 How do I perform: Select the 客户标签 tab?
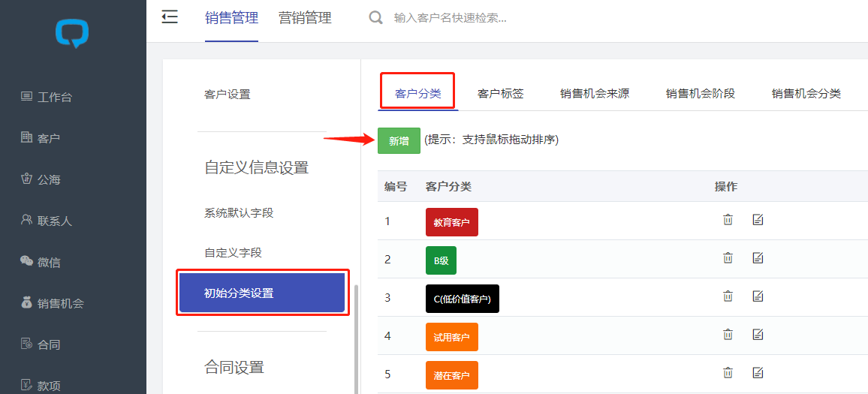pyautogui.click(x=500, y=94)
